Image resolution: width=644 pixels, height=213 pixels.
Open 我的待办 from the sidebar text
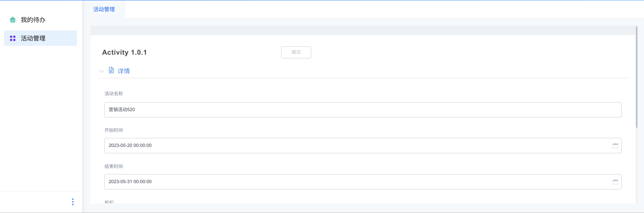33,20
